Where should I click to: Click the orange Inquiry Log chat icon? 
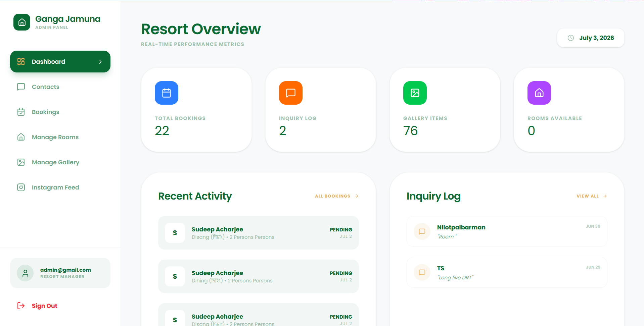pyautogui.click(x=291, y=93)
